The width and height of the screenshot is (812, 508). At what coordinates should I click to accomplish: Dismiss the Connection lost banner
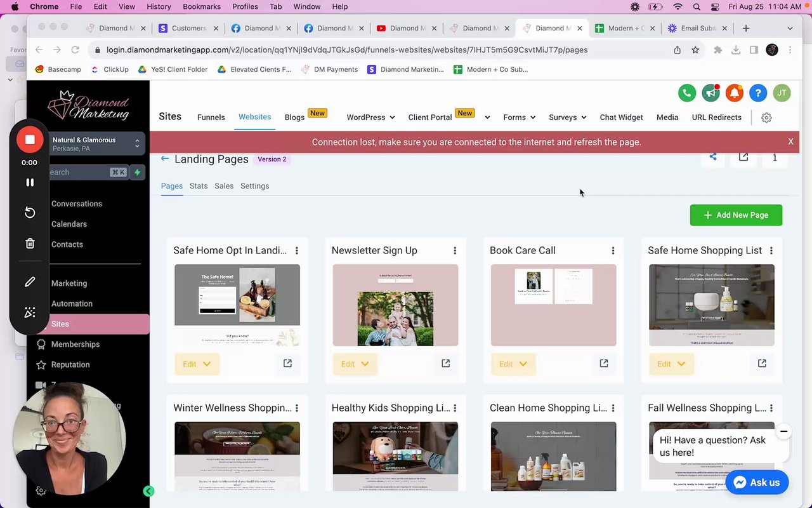790,142
